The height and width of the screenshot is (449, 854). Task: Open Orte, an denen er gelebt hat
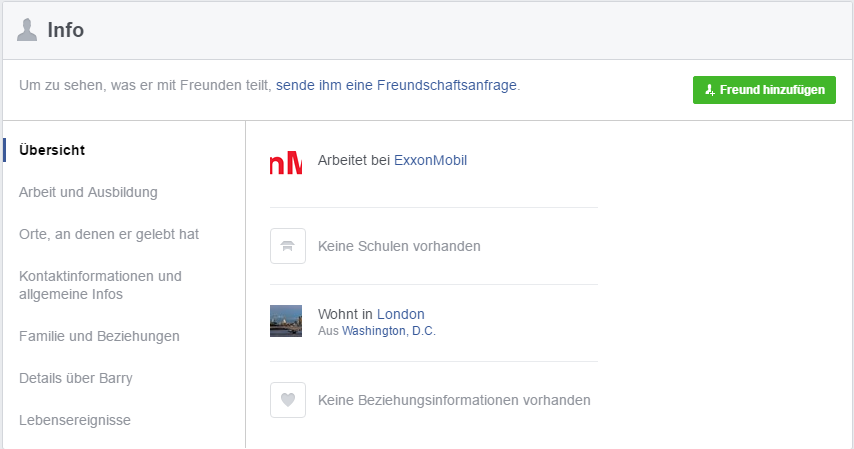[109, 234]
